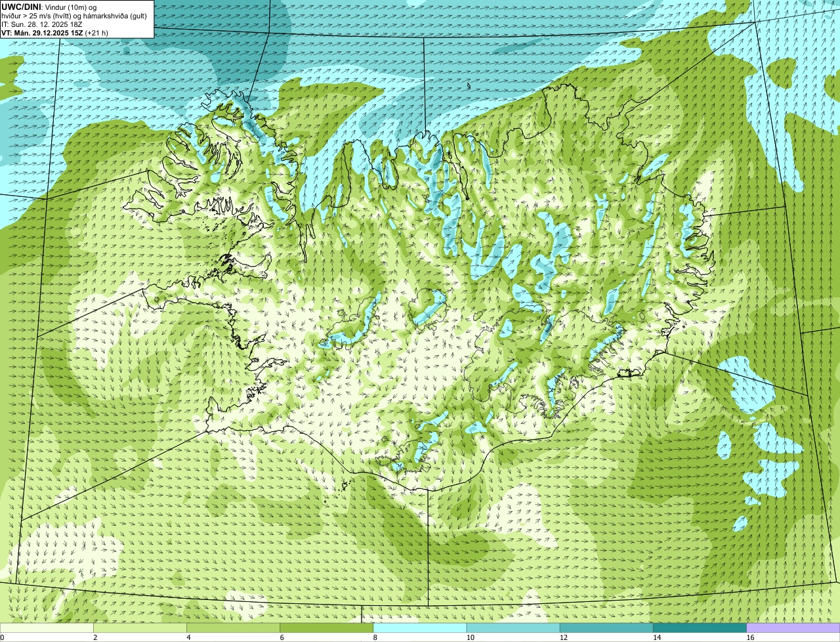This screenshot has width=840, height=642.
Task: Click the palest 0–2 m/s legend swatch
Action: pos(47,628)
